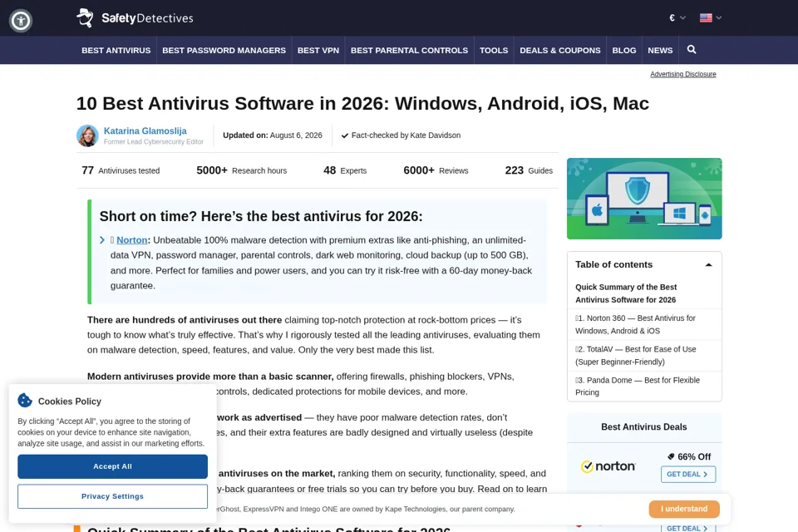Click the SafetyDetectives logo
This screenshot has height=532, width=798.
tap(135, 17)
